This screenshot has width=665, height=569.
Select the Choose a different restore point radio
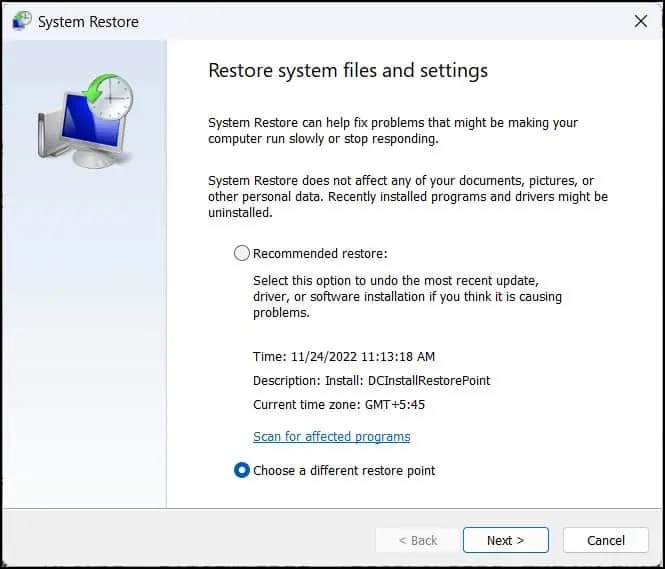click(241, 470)
